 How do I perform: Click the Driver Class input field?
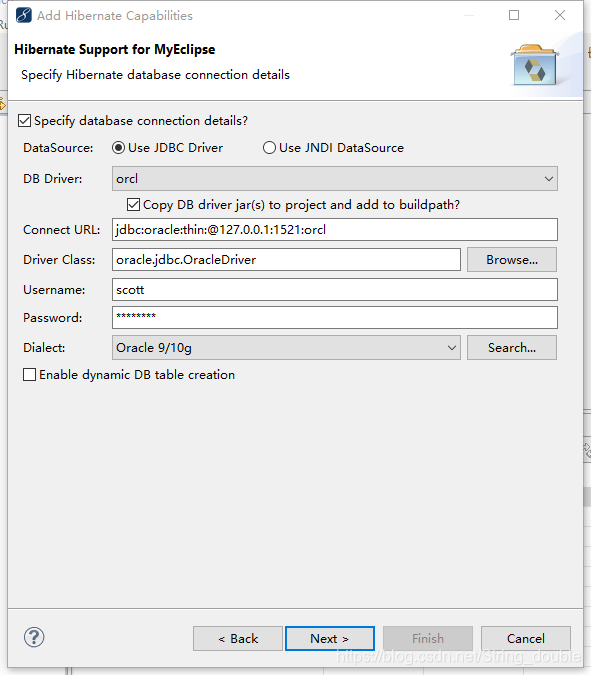tap(286, 260)
